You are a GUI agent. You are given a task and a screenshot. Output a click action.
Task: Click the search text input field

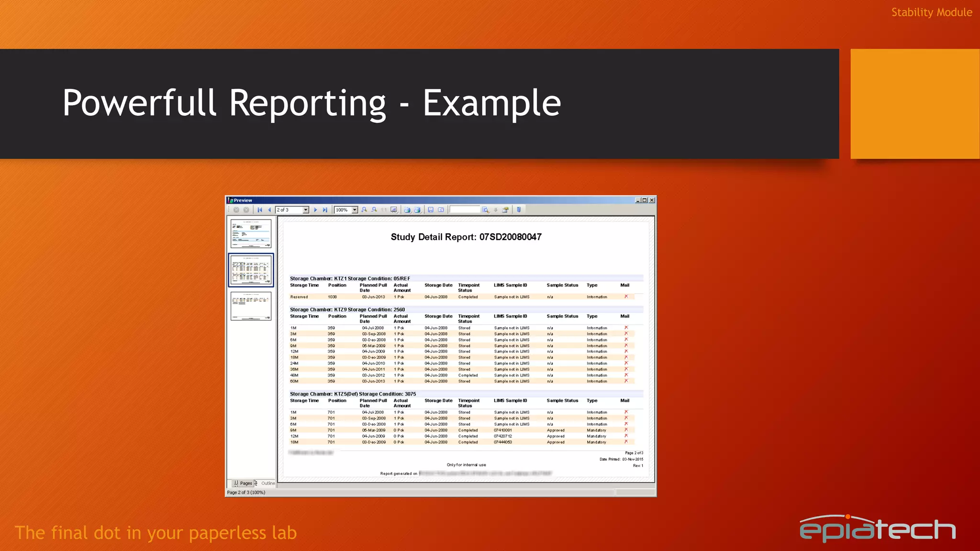pos(465,209)
